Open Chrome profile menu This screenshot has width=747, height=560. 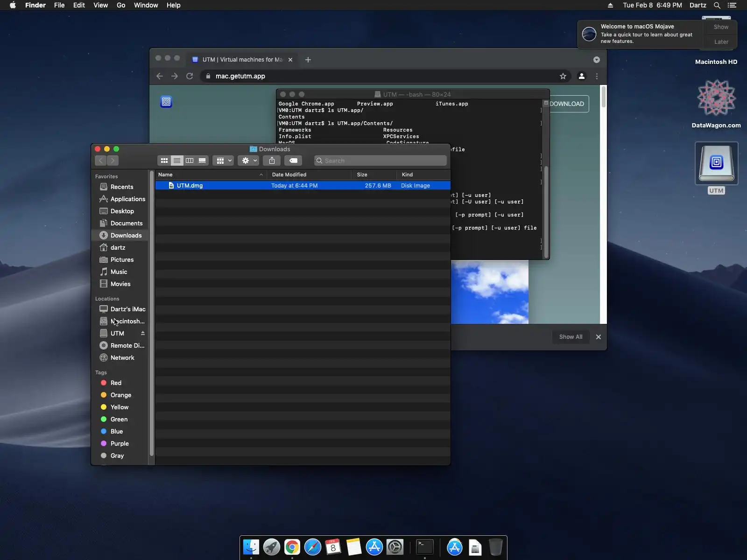582,76
